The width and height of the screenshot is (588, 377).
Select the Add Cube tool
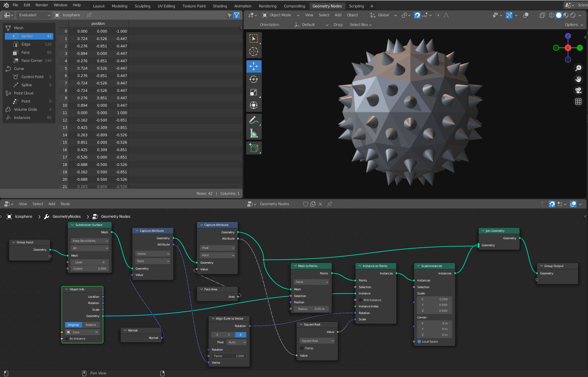point(254,148)
